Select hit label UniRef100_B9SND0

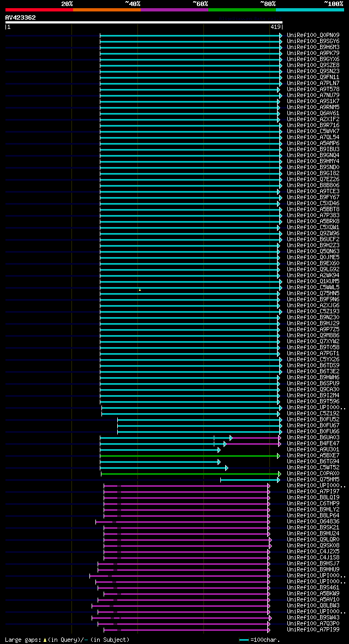tap(313, 168)
